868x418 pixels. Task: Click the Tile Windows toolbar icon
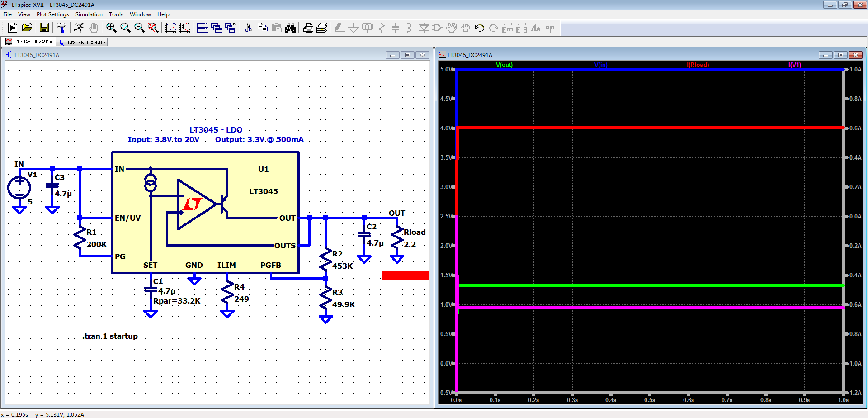tap(203, 28)
